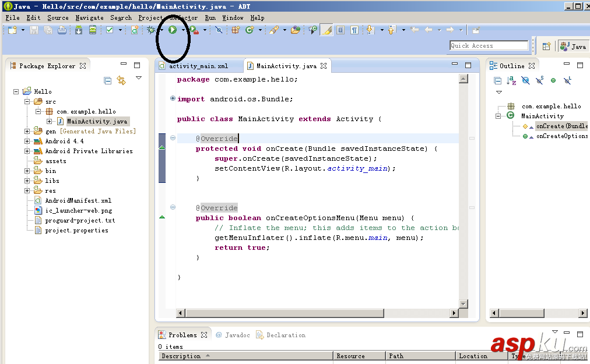Collapse the Hello project tree node

pos(16,91)
